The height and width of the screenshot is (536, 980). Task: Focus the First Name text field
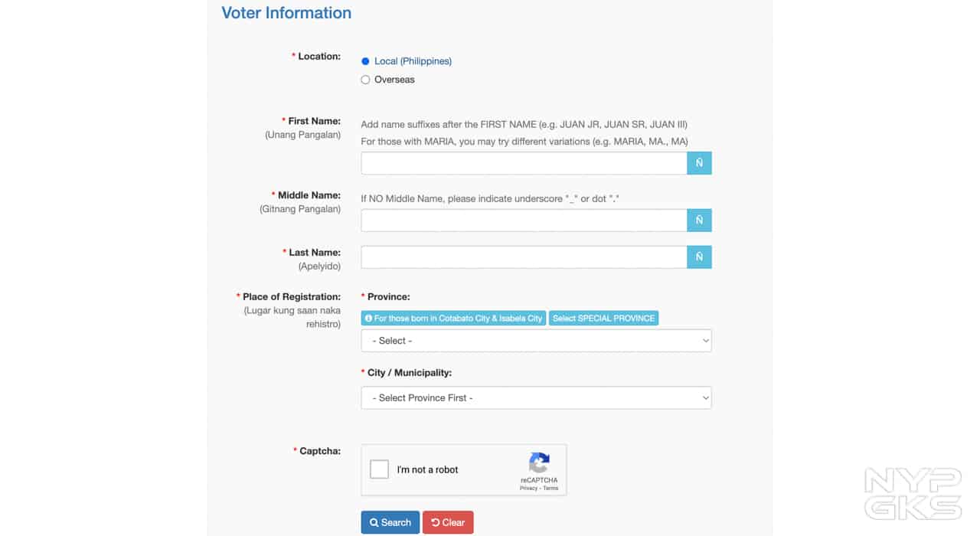tap(524, 163)
